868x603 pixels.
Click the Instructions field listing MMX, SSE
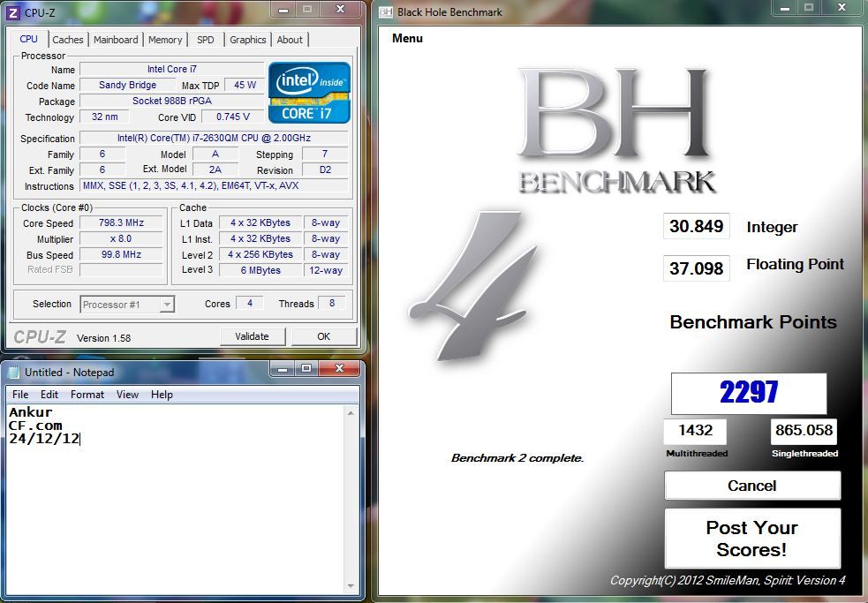(x=214, y=185)
